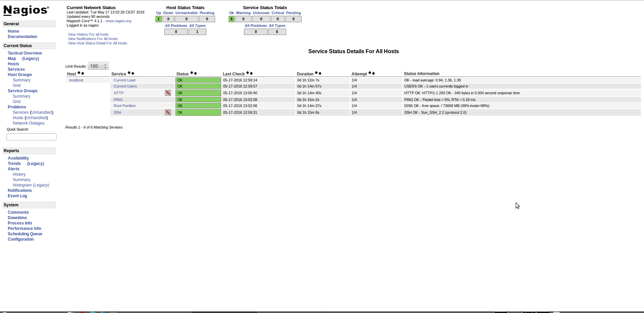Sort Status column ascending with up arrow
This screenshot has width=644, height=313.
[192, 73]
